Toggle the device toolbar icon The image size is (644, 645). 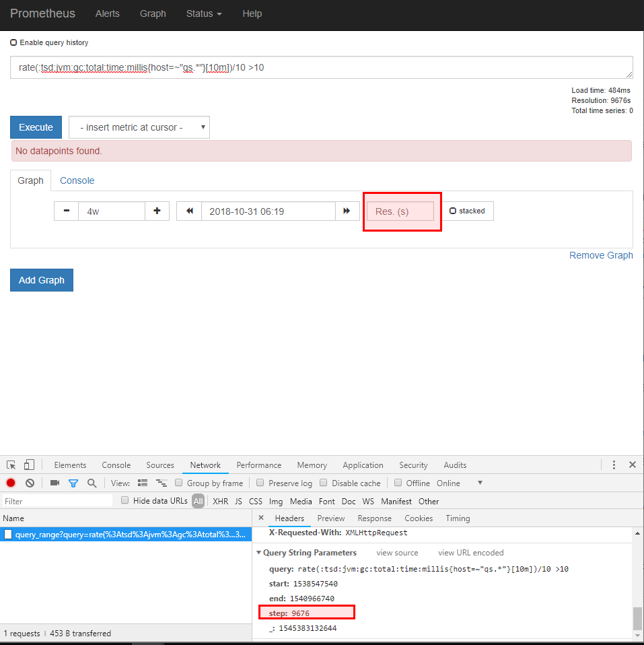click(x=28, y=465)
